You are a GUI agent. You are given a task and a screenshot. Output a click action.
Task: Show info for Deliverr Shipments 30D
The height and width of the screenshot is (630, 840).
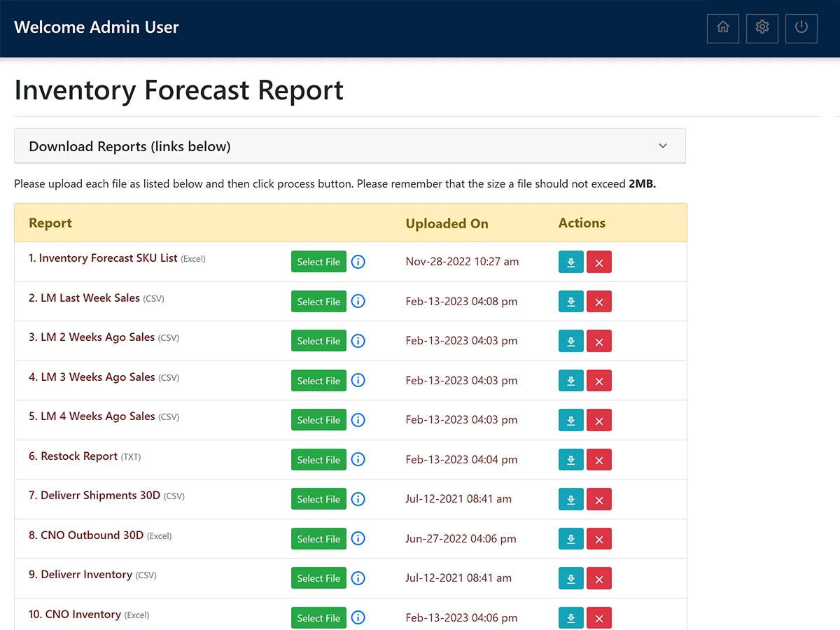pyautogui.click(x=358, y=499)
